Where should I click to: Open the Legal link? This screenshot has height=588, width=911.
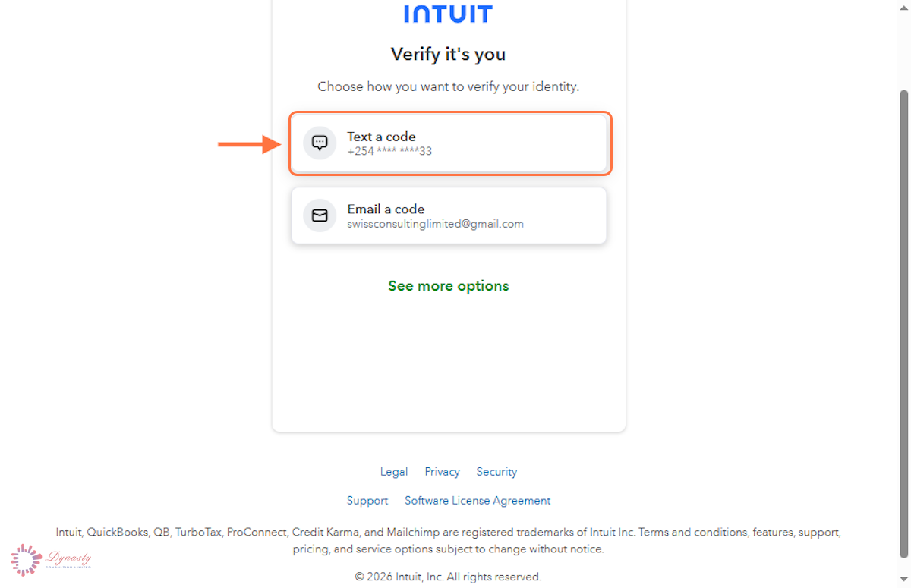(x=394, y=472)
